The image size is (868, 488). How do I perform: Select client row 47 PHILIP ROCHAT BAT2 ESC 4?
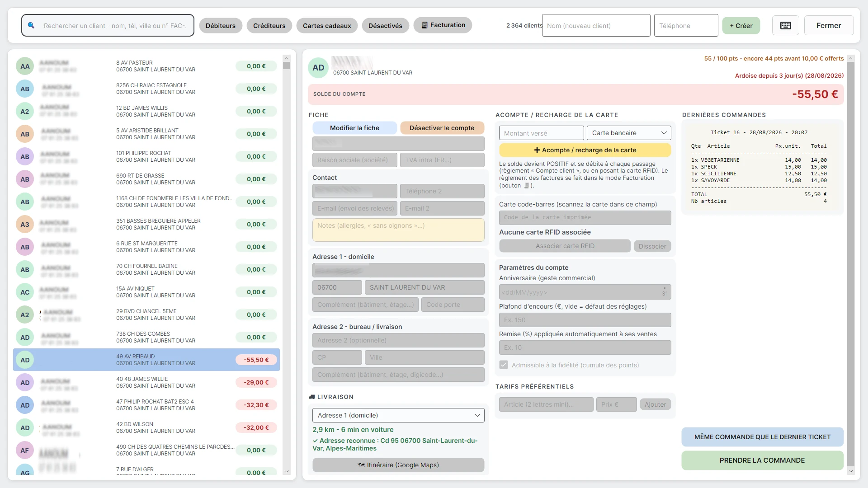pyautogui.click(x=146, y=405)
